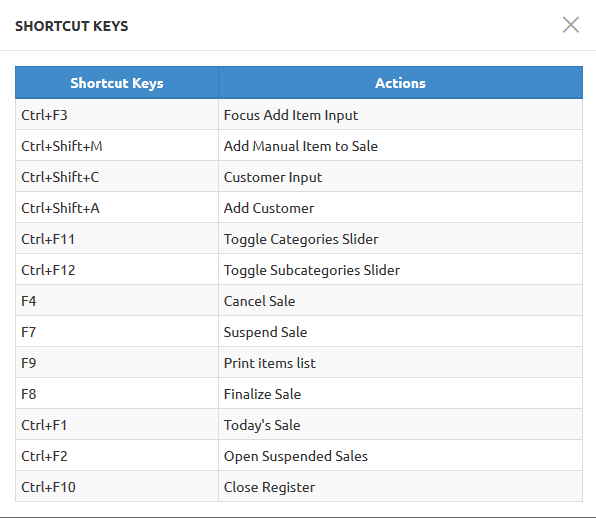Click the Close Register action
Screen dimensions: 596x518
269,488
